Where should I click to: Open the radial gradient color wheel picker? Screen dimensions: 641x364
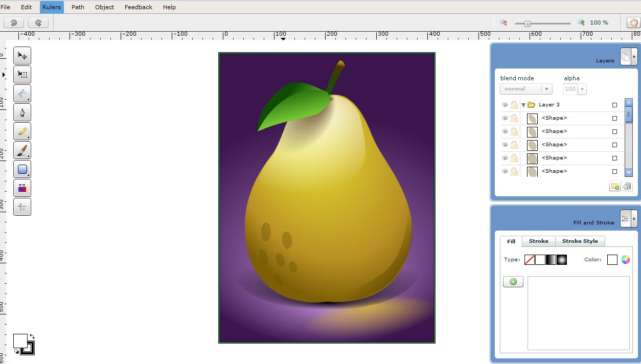pos(625,260)
